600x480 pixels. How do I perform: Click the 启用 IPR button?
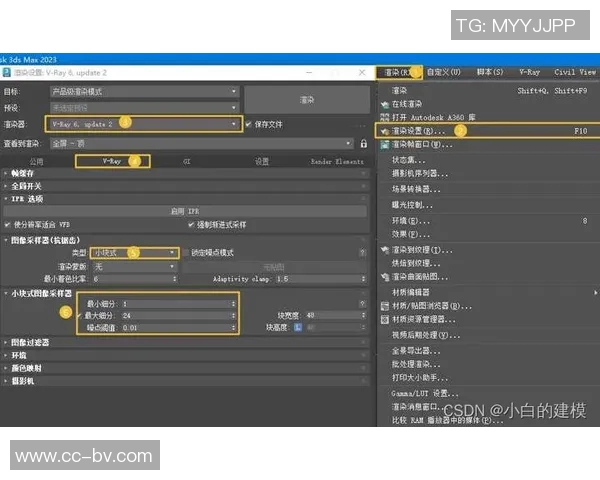185,211
